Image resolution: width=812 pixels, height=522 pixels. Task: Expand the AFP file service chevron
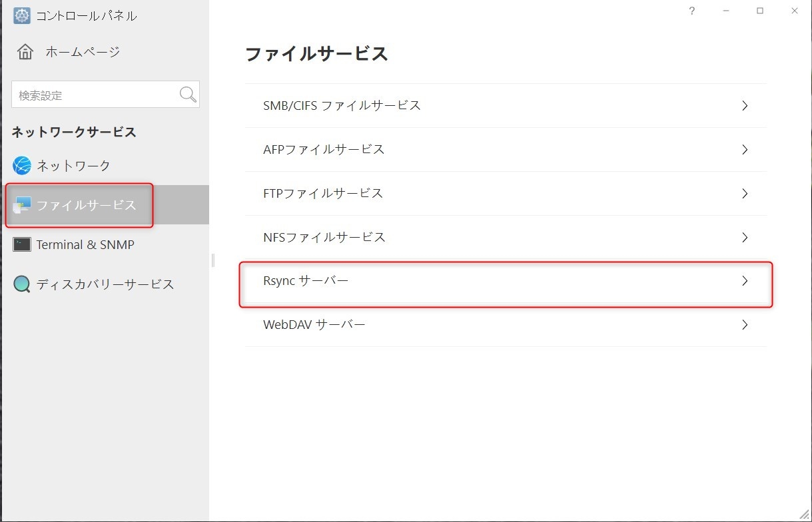pyautogui.click(x=745, y=150)
